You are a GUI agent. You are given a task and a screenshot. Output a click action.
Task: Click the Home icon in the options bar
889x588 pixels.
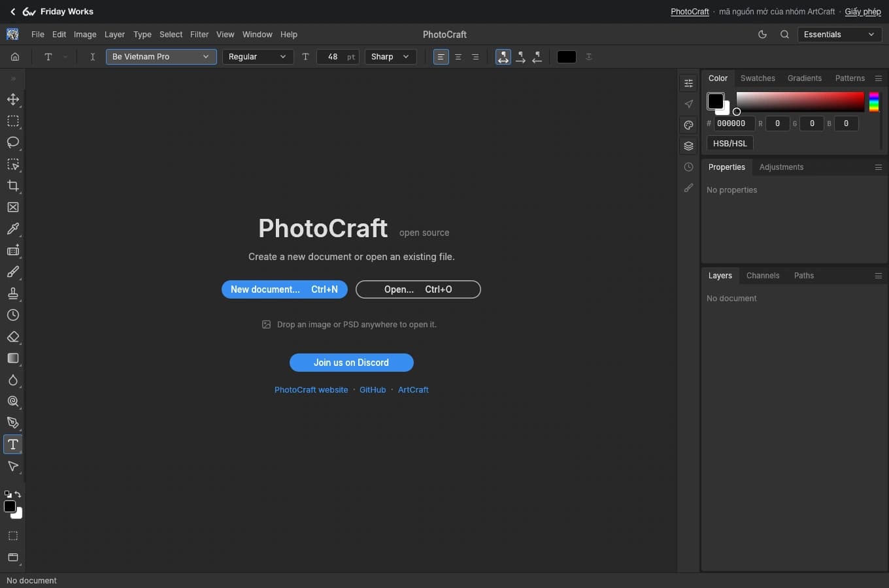(x=15, y=57)
